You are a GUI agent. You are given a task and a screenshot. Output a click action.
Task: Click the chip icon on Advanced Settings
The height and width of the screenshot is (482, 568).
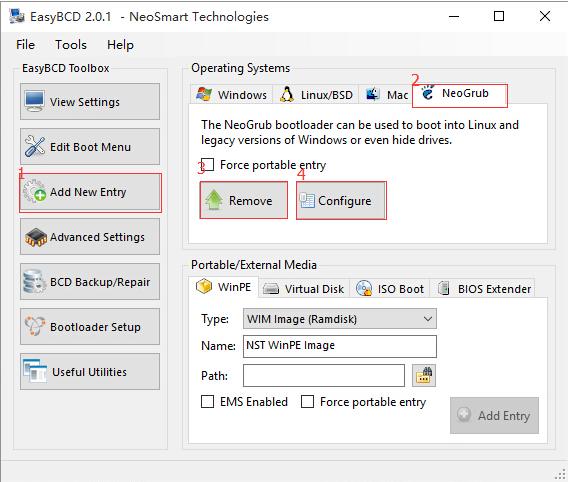click(x=36, y=238)
